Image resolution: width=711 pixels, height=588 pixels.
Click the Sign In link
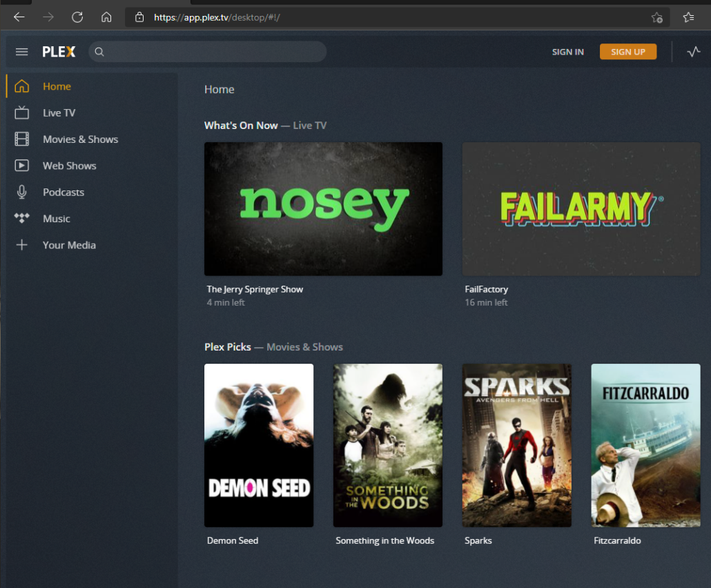tap(567, 51)
